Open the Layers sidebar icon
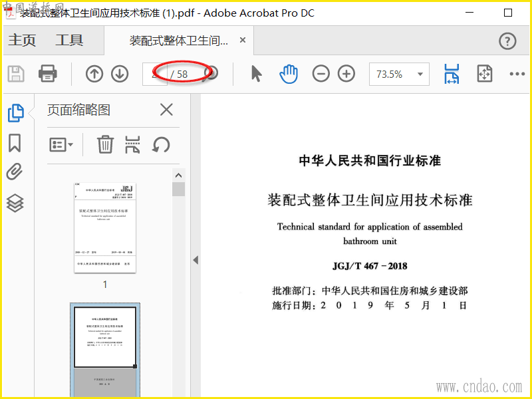The height and width of the screenshot is (399, 532). click(x=15, y=203)
